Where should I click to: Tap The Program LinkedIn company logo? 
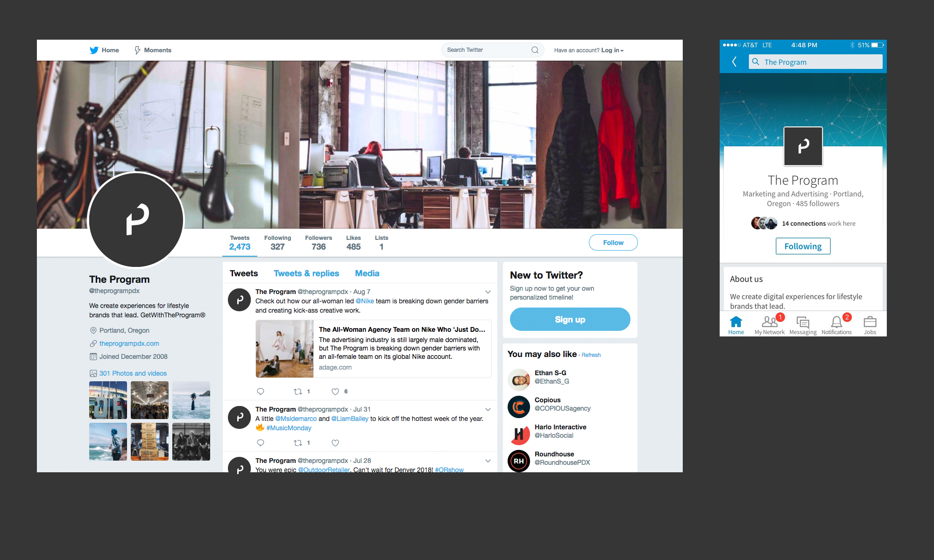pos(803,147)
